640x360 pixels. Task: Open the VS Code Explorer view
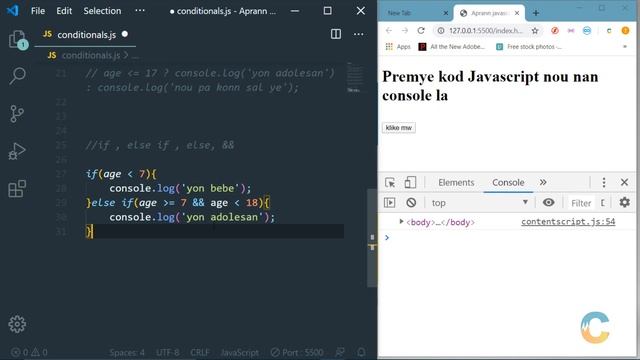pyautogui.click(x=18, y=40)
